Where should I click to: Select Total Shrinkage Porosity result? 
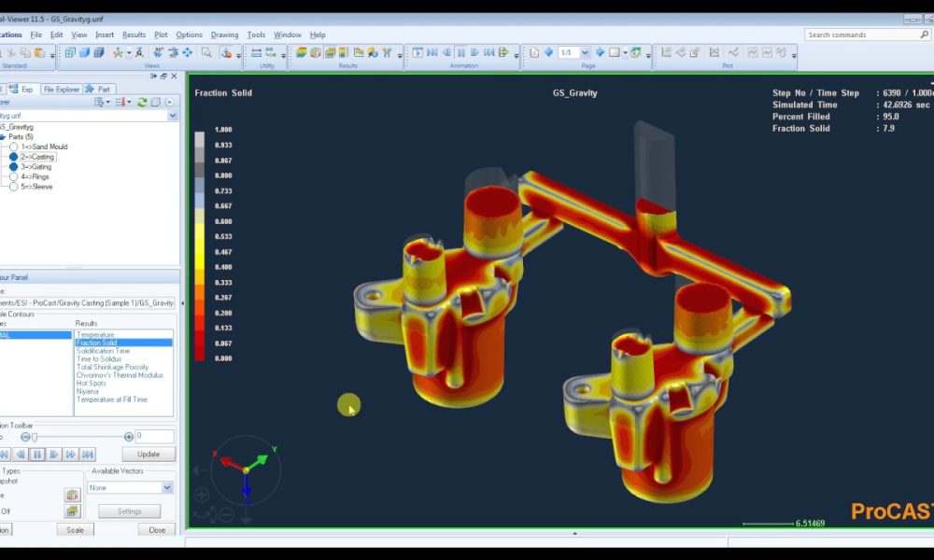[112, 367]
